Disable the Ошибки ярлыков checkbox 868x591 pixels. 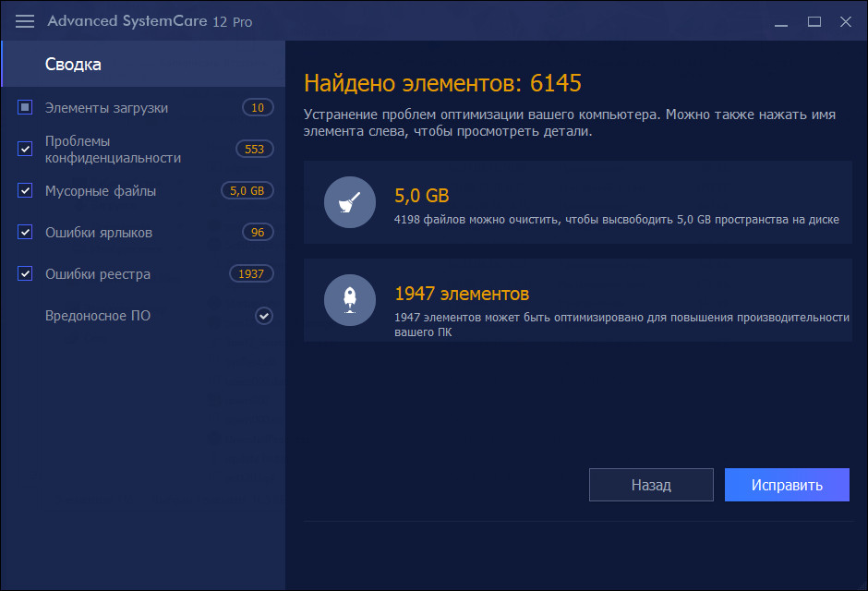[25, 233]
